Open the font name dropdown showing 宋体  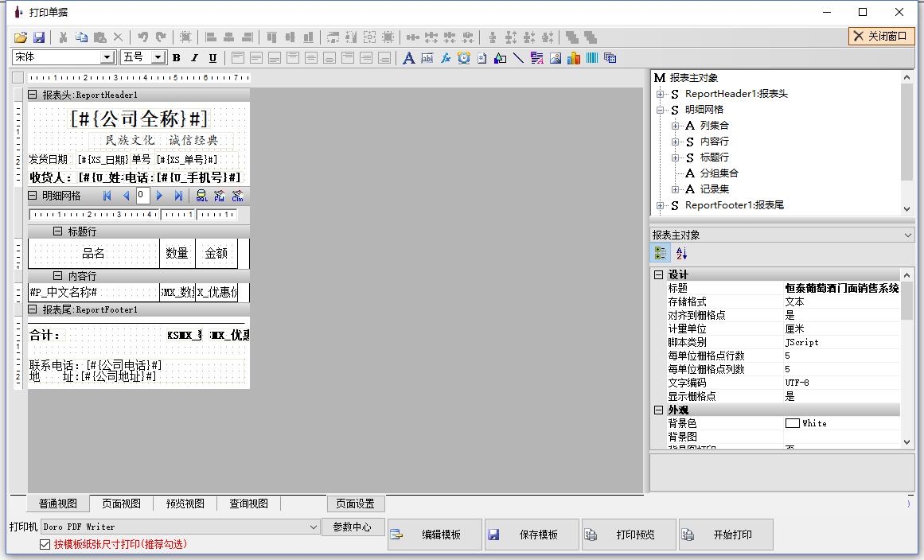click(107, 57)
